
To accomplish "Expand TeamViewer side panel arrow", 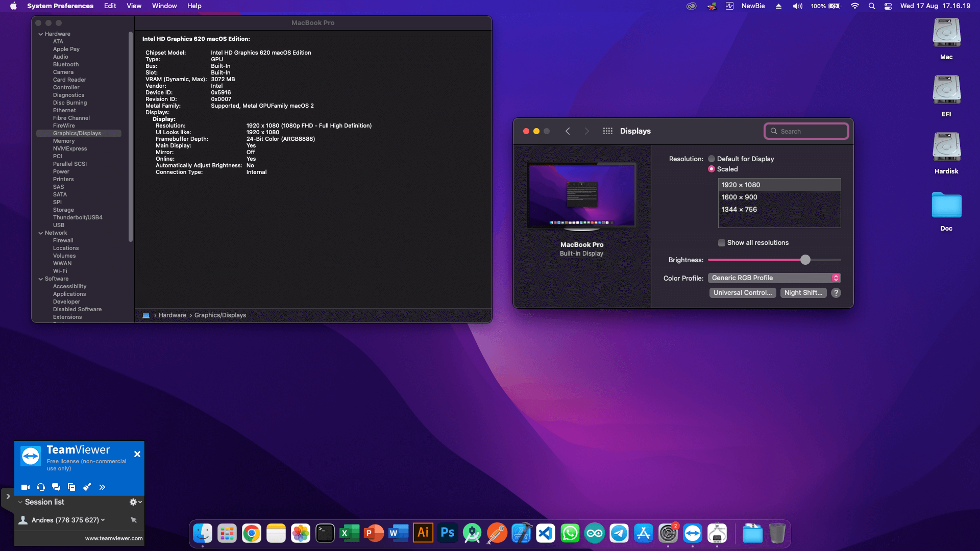I will (8, 496).
